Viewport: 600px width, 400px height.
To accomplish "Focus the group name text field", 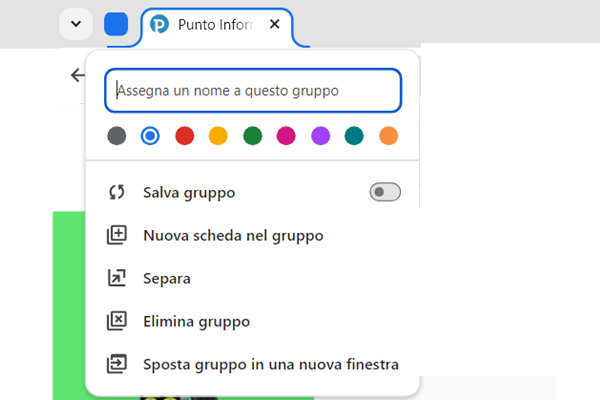I will 253,90.
